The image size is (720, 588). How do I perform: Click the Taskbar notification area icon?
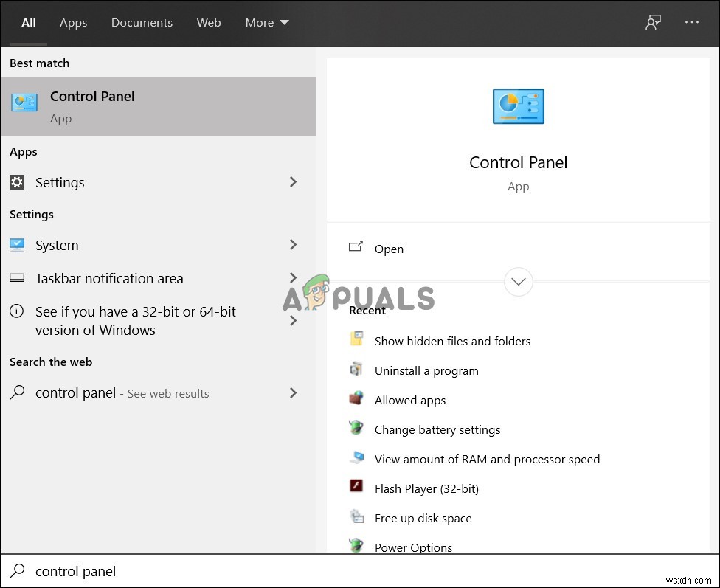pyautogui.click(x=16, y=278)
